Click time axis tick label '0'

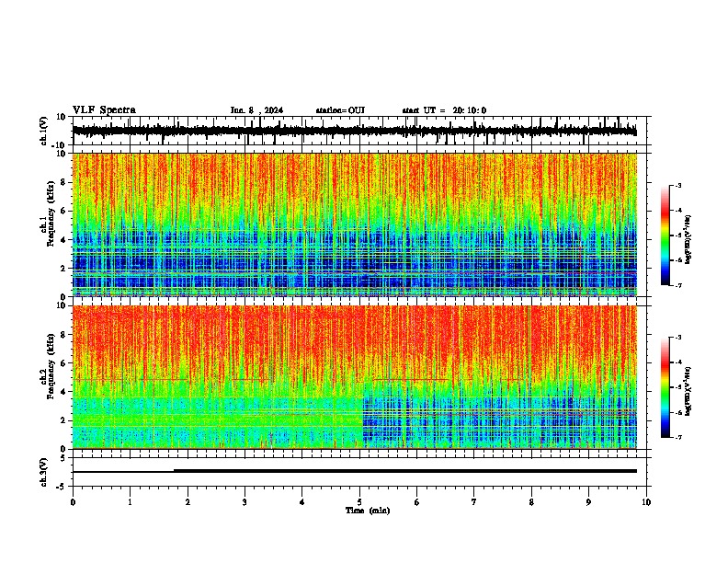(73, 502)
